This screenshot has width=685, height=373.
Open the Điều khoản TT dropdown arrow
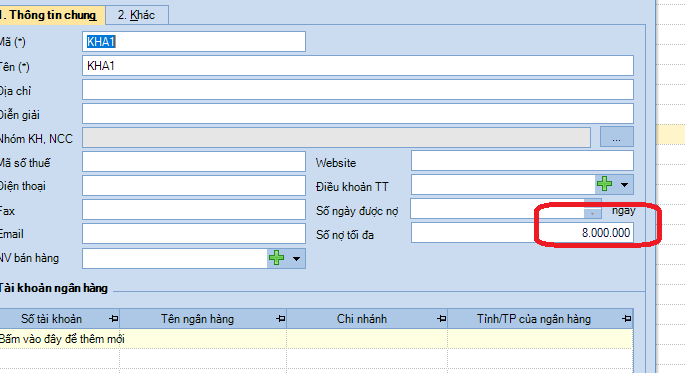[x=624, y=185]
